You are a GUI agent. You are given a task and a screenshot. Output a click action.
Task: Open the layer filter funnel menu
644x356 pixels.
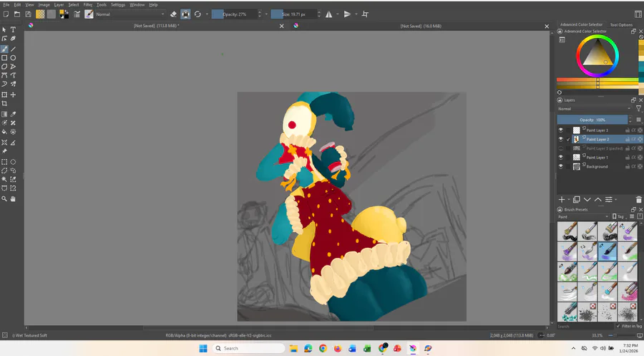[639, 109]
